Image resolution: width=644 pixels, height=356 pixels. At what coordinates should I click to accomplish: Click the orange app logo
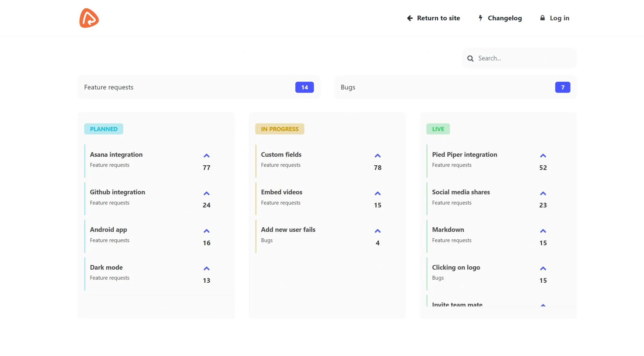[89, 18]
